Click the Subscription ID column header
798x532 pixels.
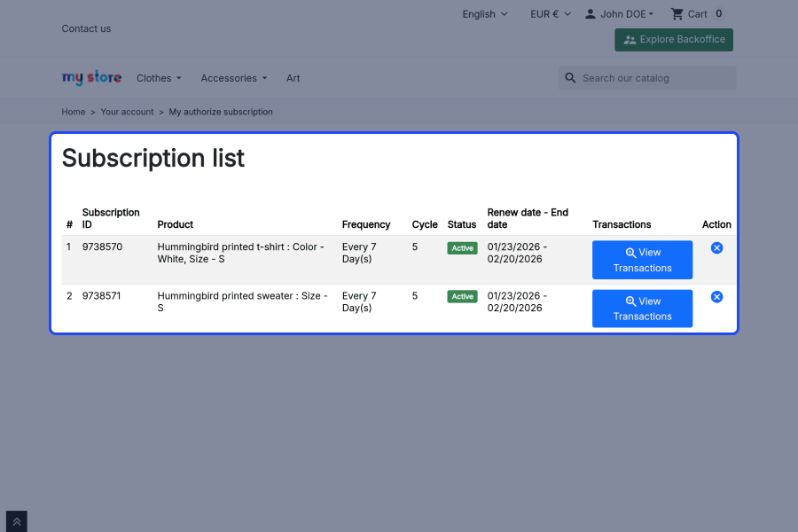pos(111,218)
